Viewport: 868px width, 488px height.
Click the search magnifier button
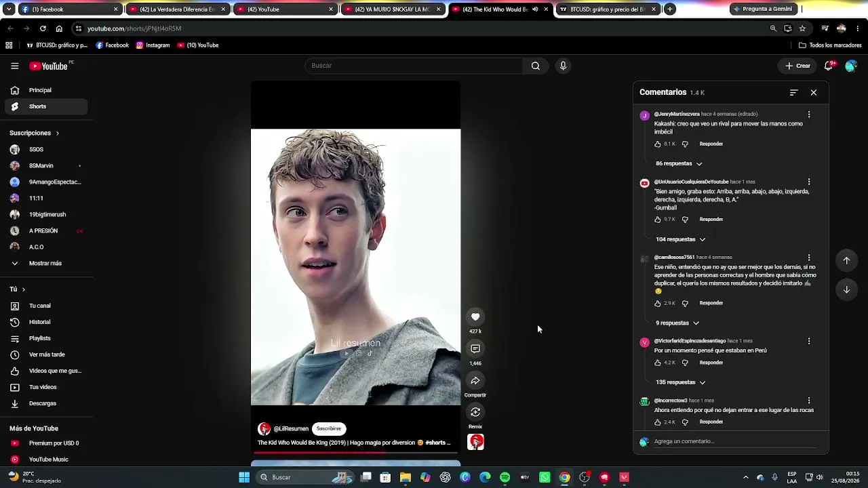pyautogui.click(x=536, y=66)
